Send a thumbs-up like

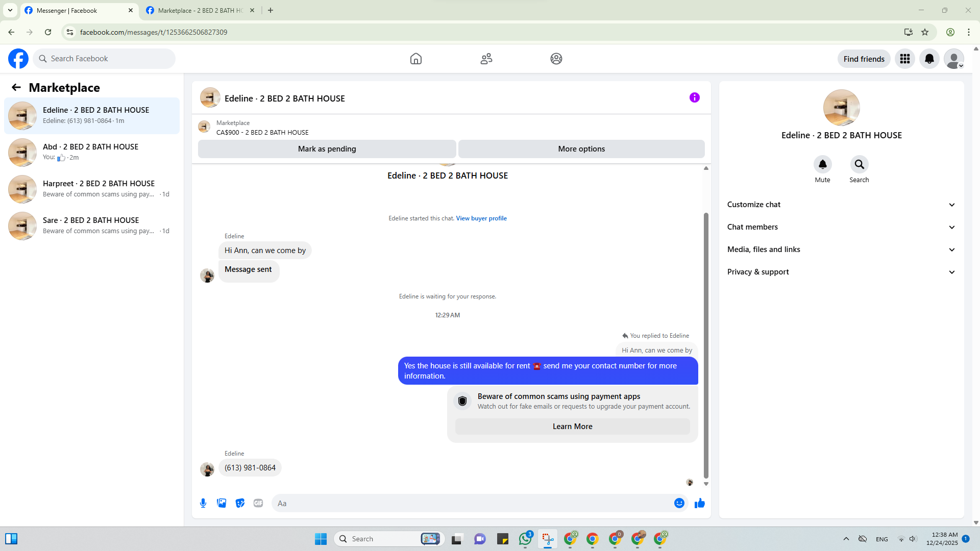point(699,503)
